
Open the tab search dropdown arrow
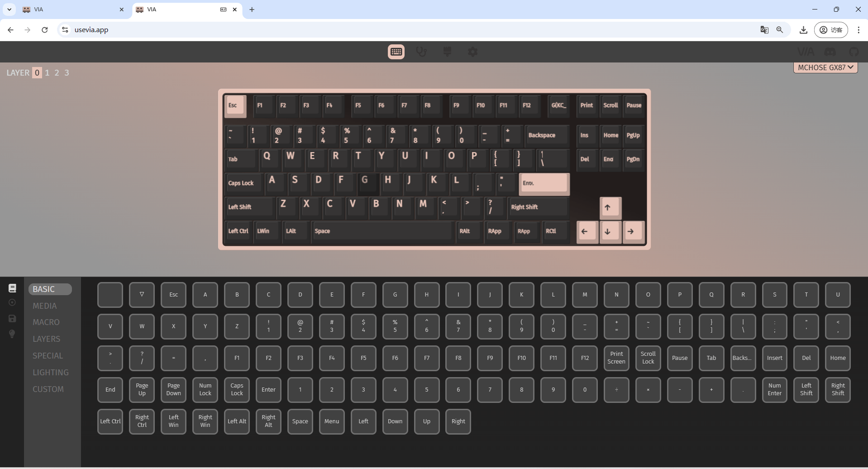(9, 10)
